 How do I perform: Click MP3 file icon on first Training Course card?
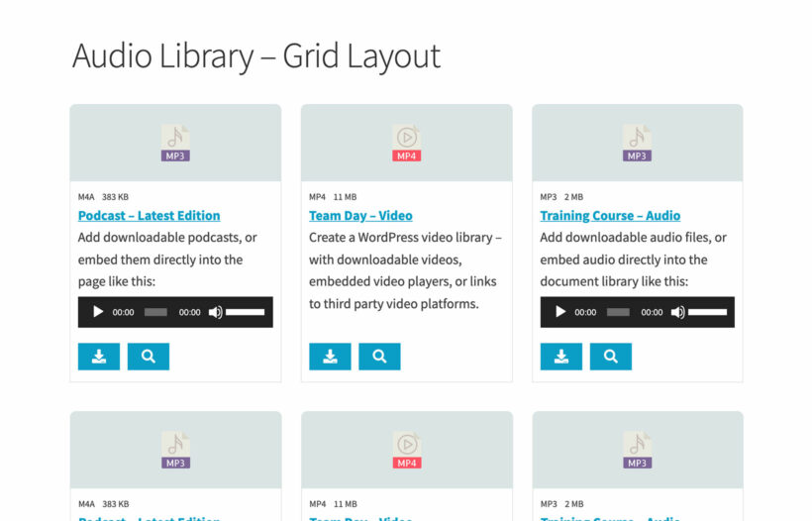(637, 143)
